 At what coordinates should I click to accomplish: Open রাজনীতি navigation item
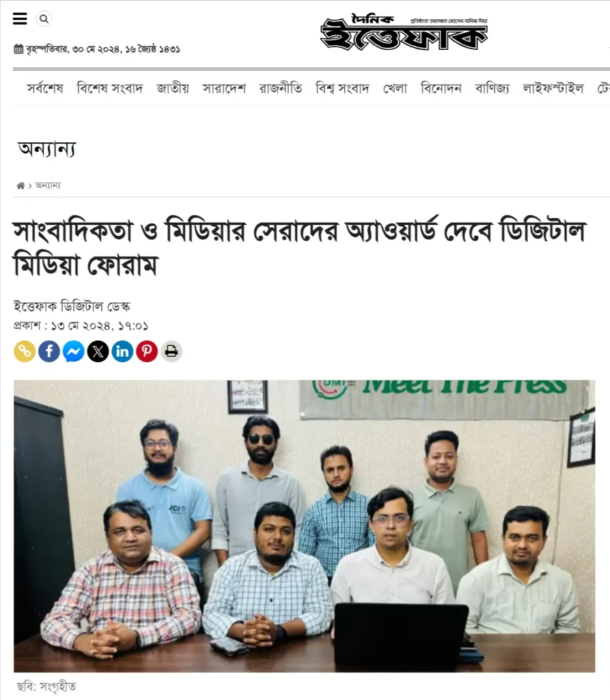(281, 88)
